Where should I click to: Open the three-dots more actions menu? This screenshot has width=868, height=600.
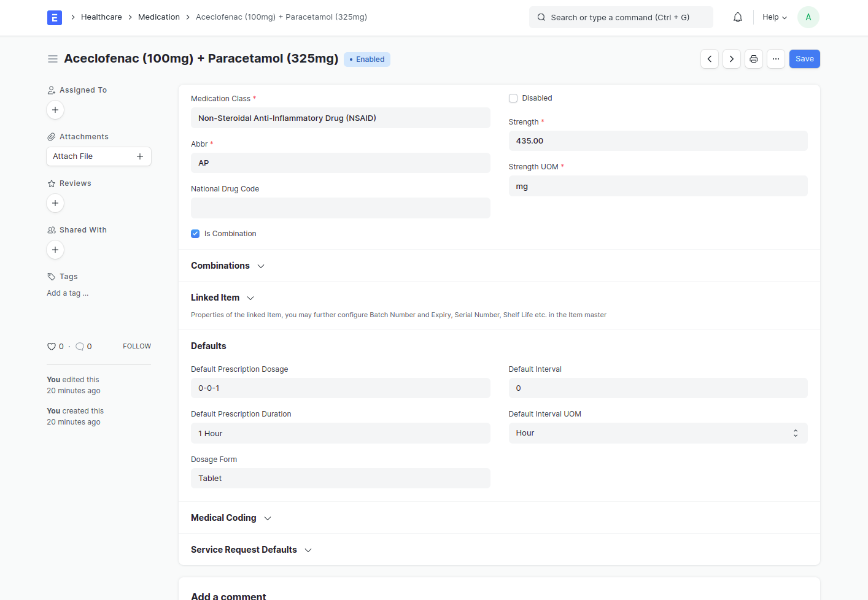(776, 59)
